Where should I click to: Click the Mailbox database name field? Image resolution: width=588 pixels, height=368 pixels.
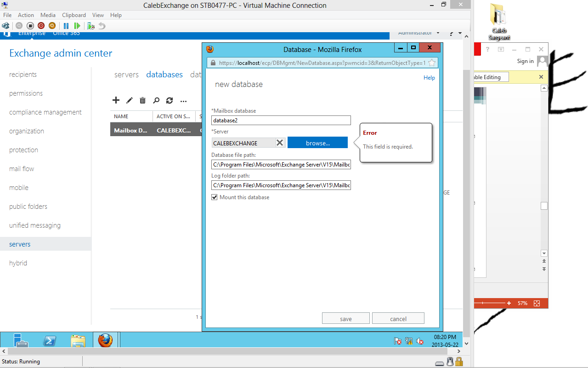tap(281, 121)
